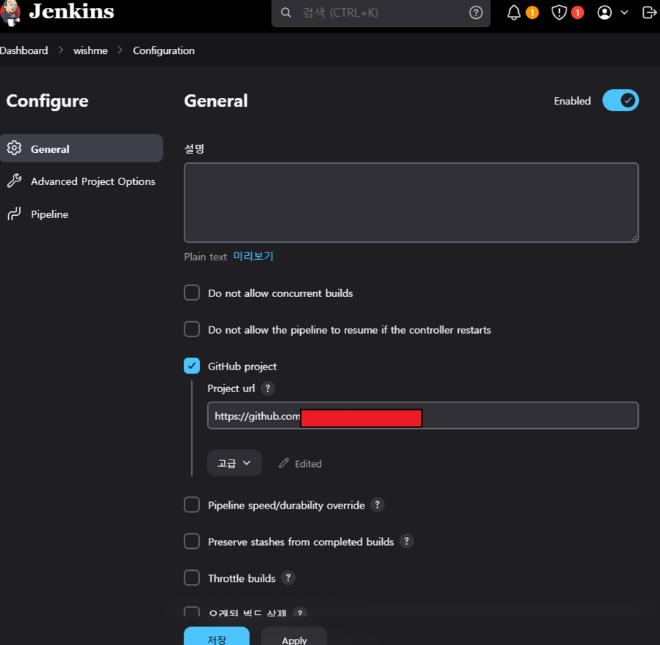Click the help icon next to Project url
Image resolution: width=660 pixels, height=645 pixels.
coord(268,388)
